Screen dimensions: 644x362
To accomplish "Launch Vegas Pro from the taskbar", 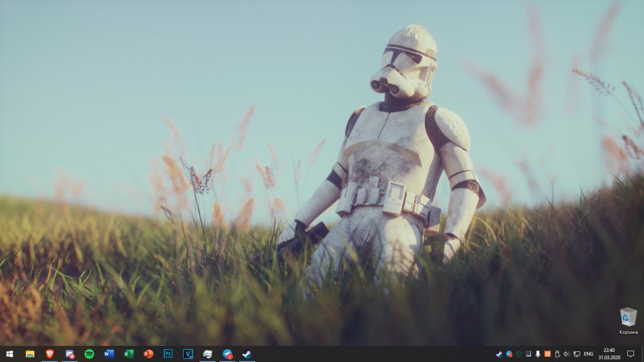I will (188, 354).
